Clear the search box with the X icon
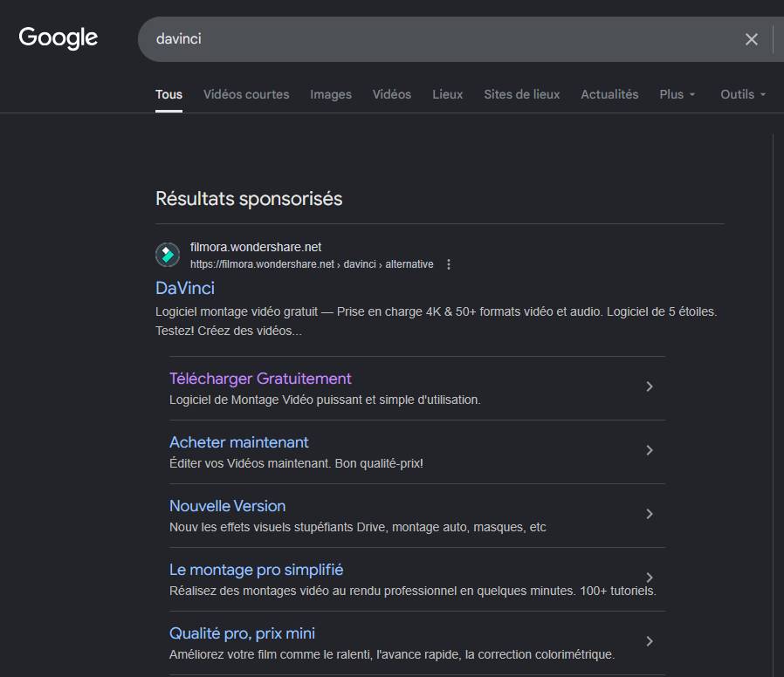 (751, 39)
